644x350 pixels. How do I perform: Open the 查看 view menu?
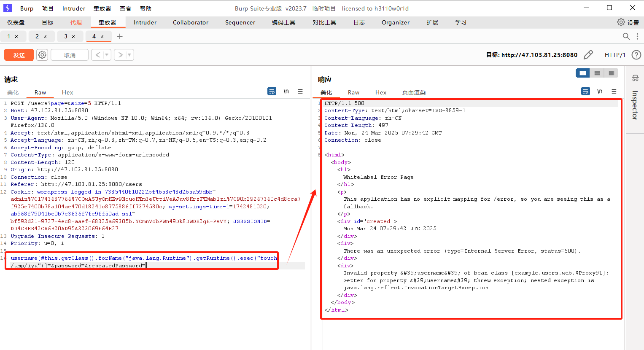tap(125, 8)
